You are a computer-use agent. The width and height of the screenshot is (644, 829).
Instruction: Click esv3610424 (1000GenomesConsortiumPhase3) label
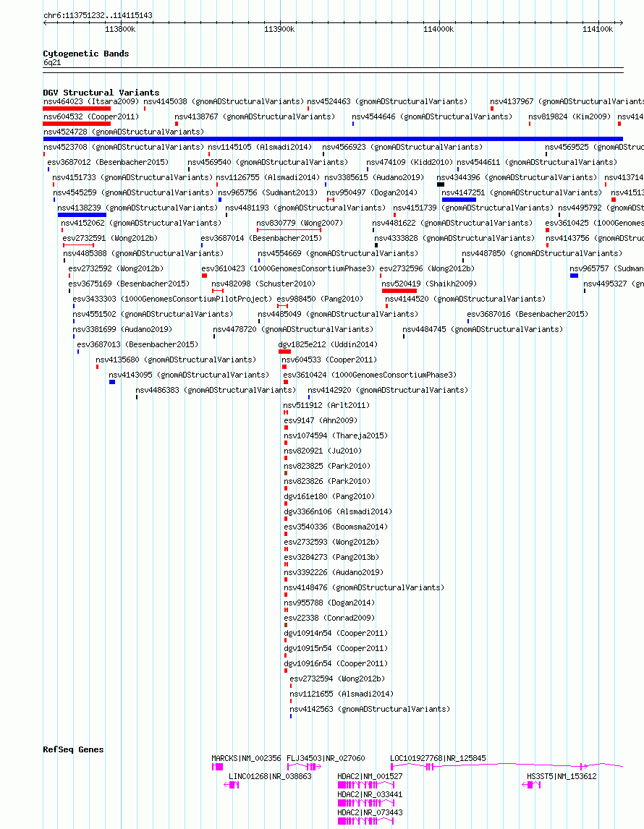pyautogui.click(x=370, y=375)
